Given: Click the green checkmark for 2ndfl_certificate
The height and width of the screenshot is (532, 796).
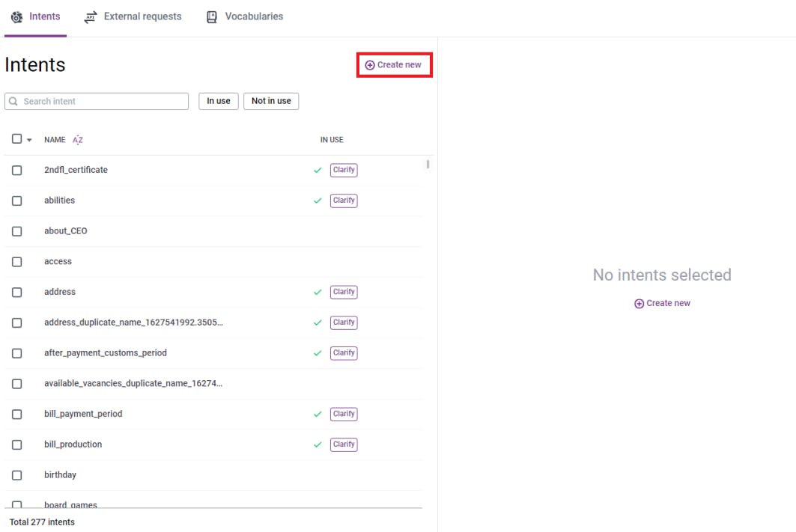Looking at the screenshot, I should click(x=318, y=171).
